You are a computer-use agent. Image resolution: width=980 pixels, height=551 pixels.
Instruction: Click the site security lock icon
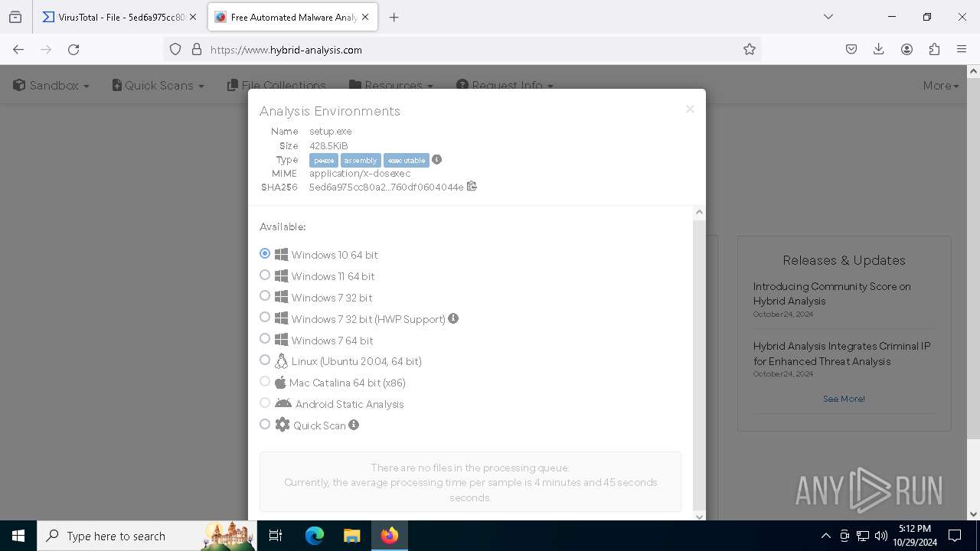point(197,49)
